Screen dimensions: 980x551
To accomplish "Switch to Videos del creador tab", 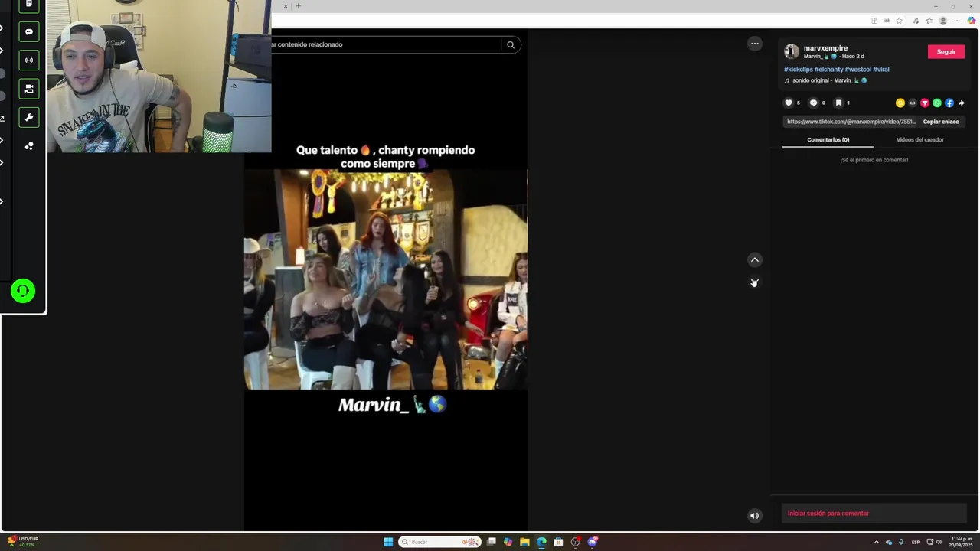I will tap(920, 139).
